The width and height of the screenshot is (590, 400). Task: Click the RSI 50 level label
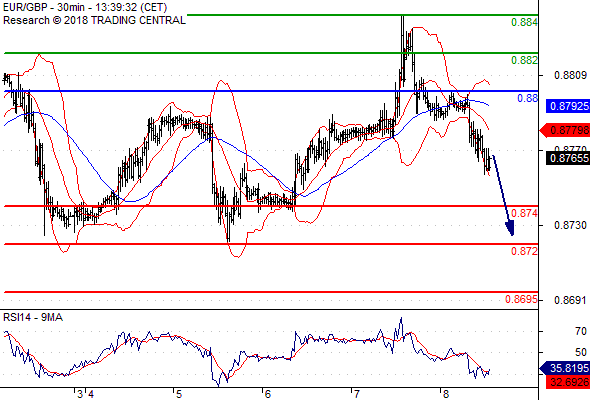click(581, 353)
